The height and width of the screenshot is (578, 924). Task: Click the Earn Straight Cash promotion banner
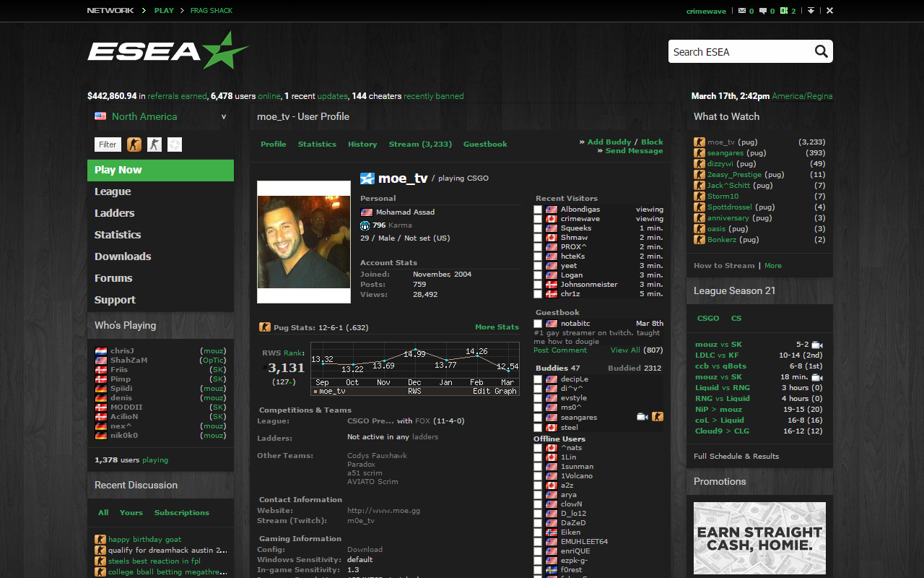tap(759, 539)
